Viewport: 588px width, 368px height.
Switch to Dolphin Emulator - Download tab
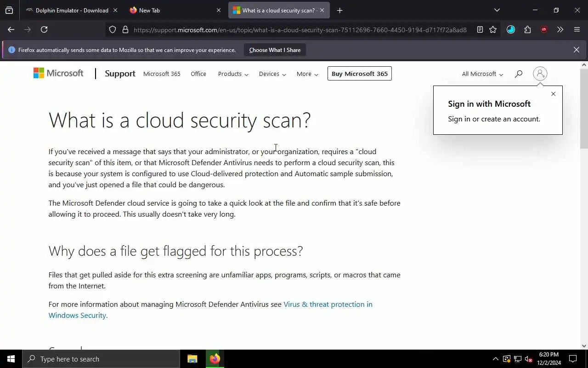pyautogui.click(x=72, y=10)
